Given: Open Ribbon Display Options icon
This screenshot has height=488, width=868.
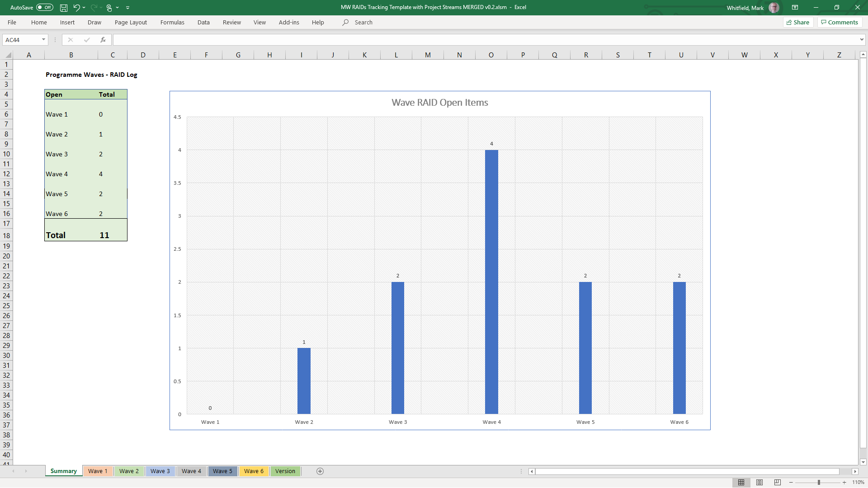Looking at the screenshot, I should [x=795, y=8].
